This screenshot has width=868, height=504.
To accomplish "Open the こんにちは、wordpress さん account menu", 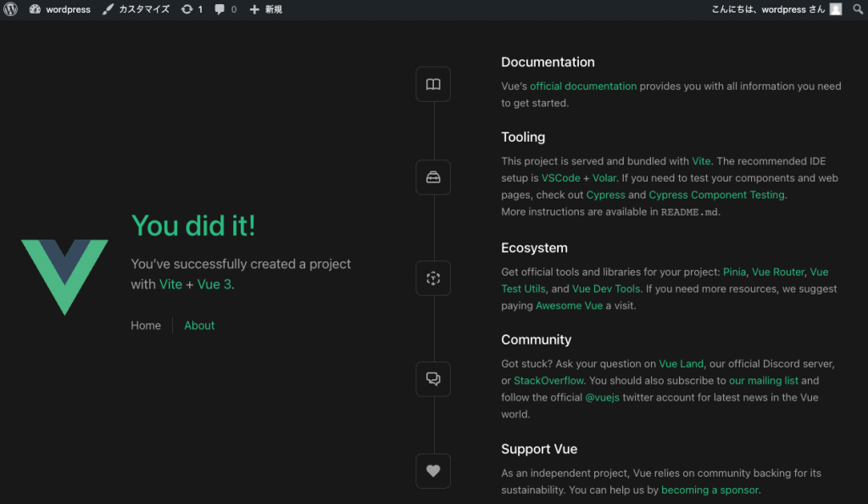I will pyautogui.click(x=776, y=9).
